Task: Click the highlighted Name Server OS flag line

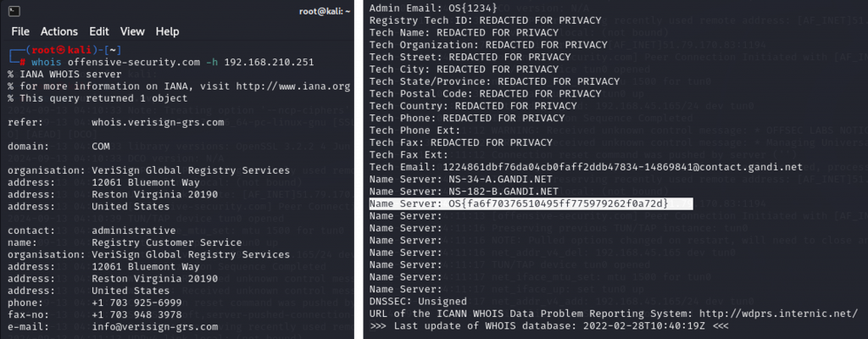Action: pyautogui.click(x=519, y=204)
